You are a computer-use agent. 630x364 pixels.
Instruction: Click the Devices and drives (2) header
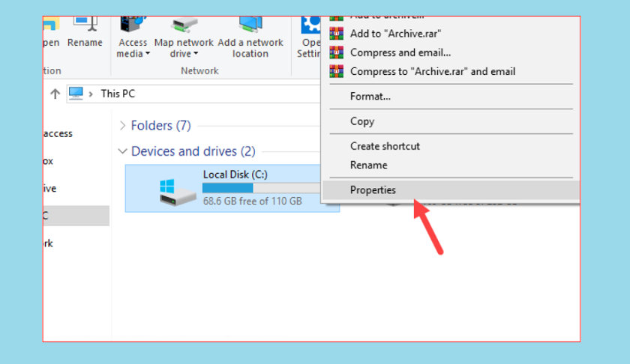(193, 151)
